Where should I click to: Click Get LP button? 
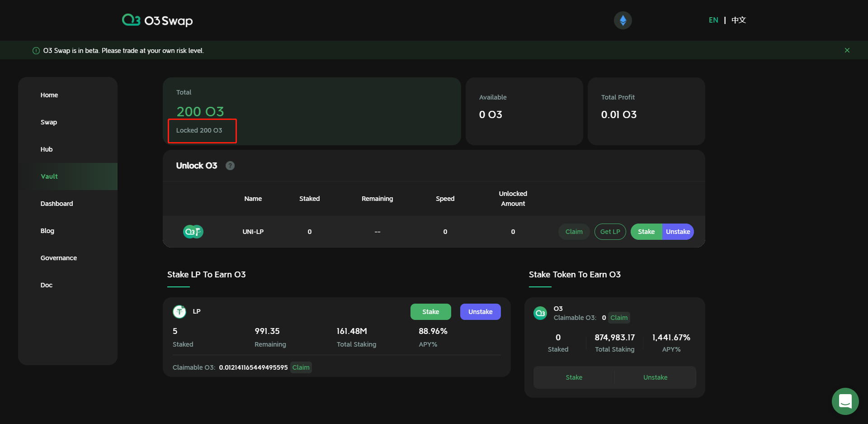click(610, 232)
